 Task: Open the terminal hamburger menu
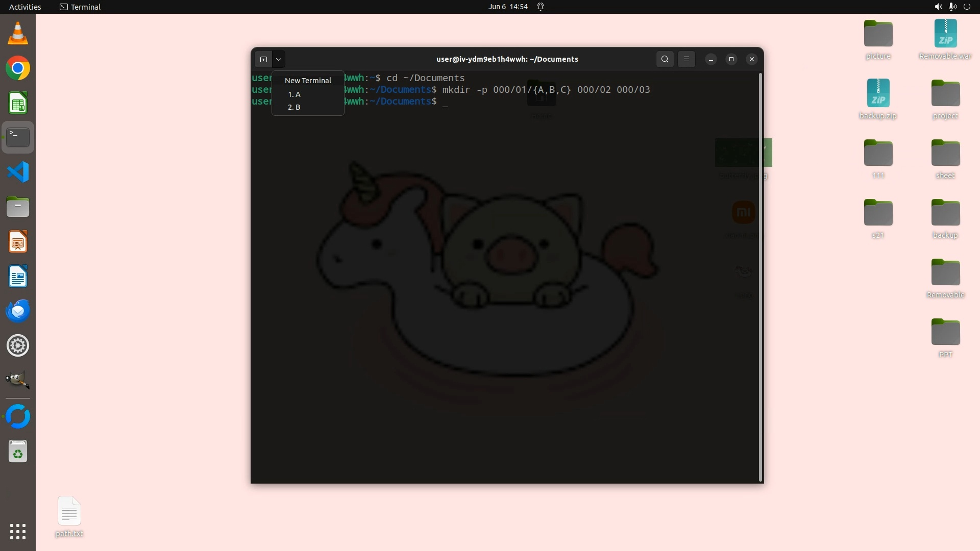click(687, 60)
